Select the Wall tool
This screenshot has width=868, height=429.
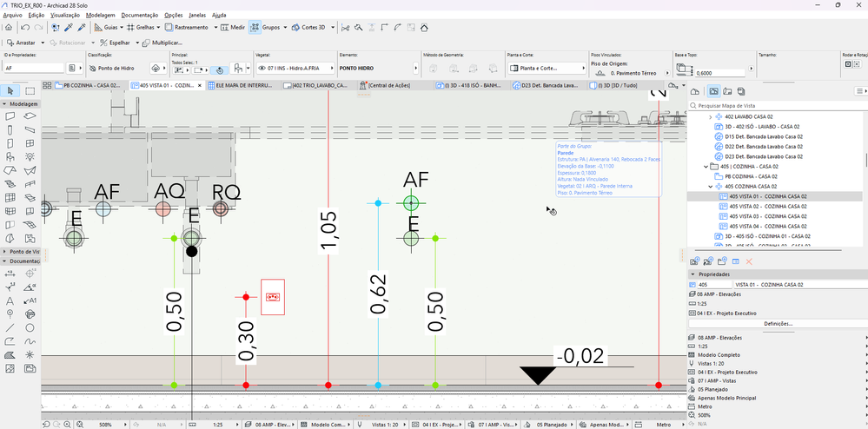[10, 116]
